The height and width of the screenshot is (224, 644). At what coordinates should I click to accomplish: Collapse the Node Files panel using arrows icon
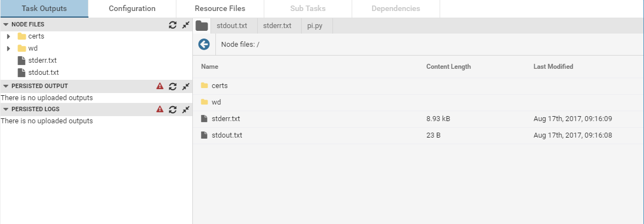pyautogui.click(x=186, y=25)
